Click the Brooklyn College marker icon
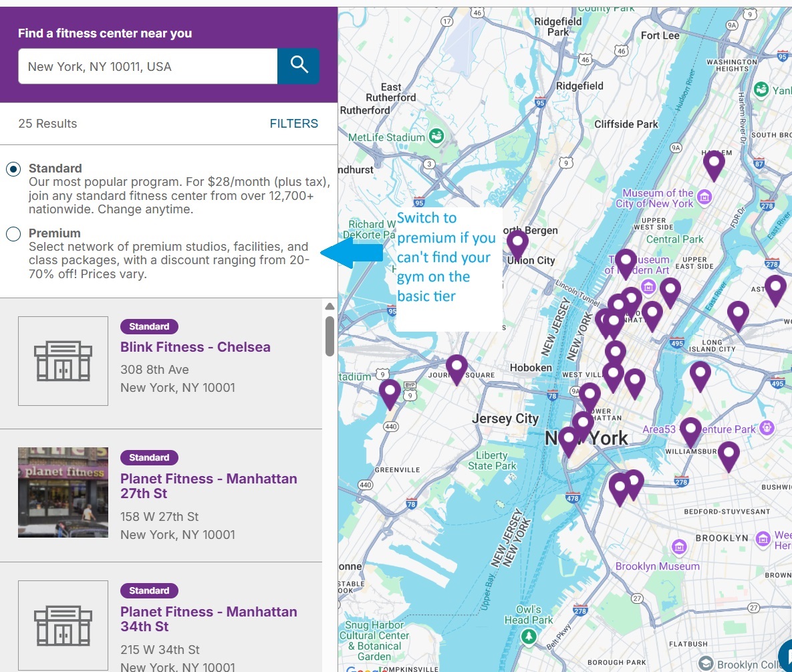This screenshot has height=672, width=792. pyautogui.click(x=706, y=663)
